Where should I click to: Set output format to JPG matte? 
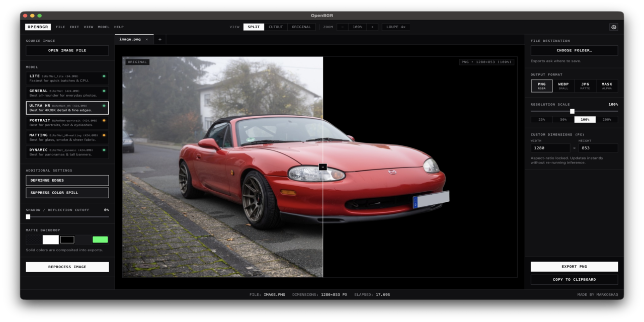tap(585, 86)
